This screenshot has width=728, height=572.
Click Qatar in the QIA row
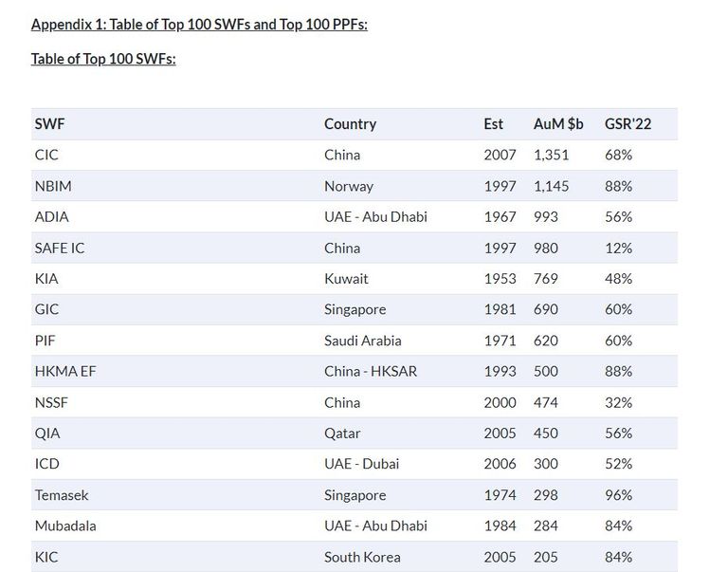click(x=342, y=434)
